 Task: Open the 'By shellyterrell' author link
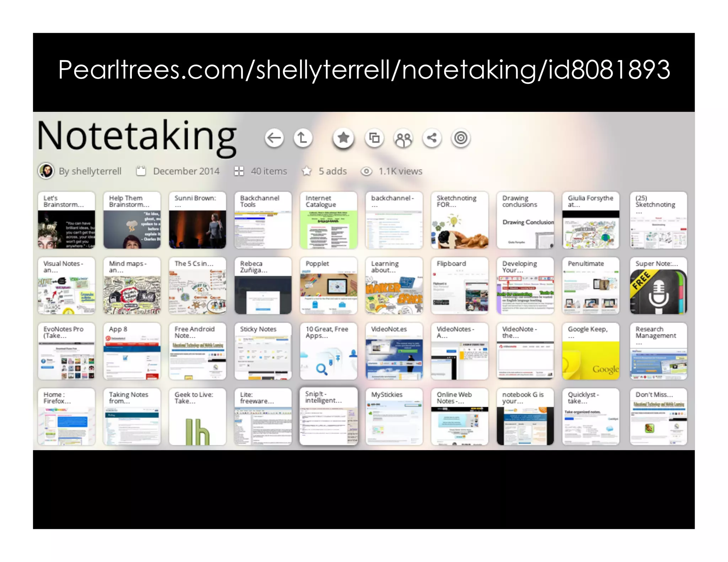pos(90,171)
